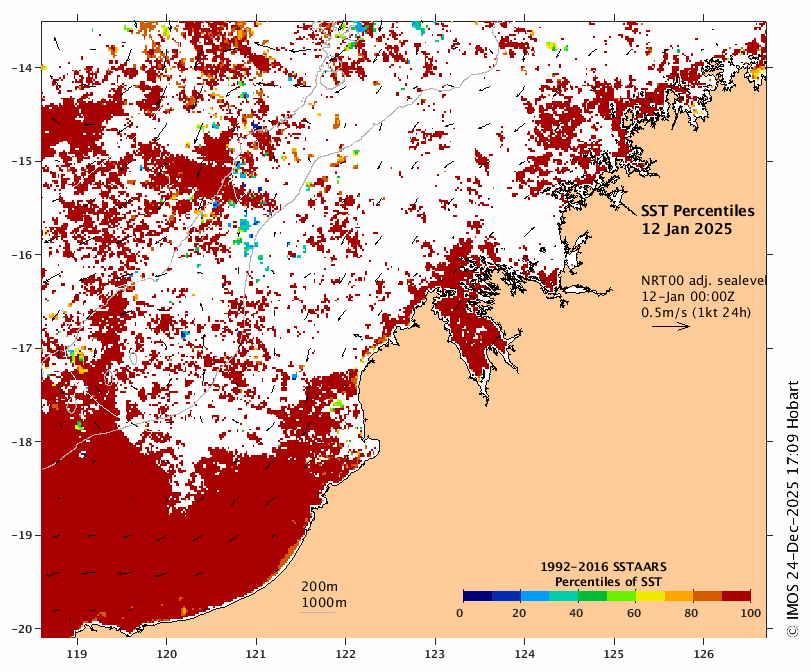This screenshot has height=672, width=810.
Task: Click the longitude label '126'
Action: pyautogui.click(x=704, y=654)
